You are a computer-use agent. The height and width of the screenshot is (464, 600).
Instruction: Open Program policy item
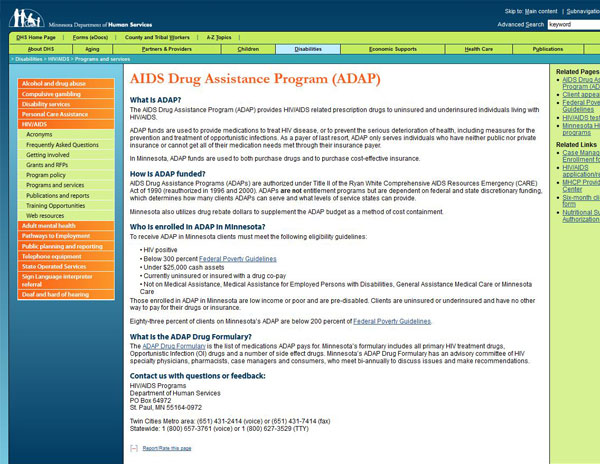click(x=66, y=175)
